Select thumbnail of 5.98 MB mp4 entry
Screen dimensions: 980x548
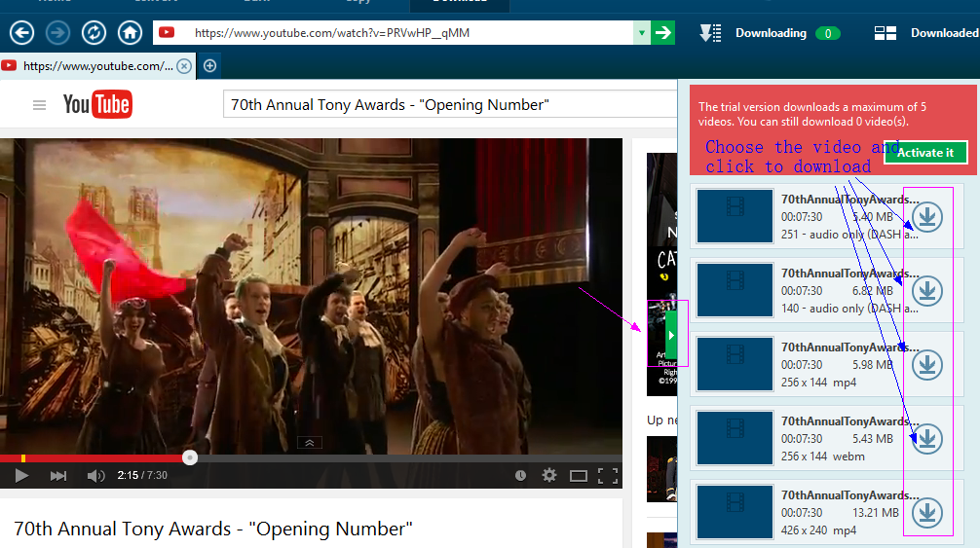735,364
